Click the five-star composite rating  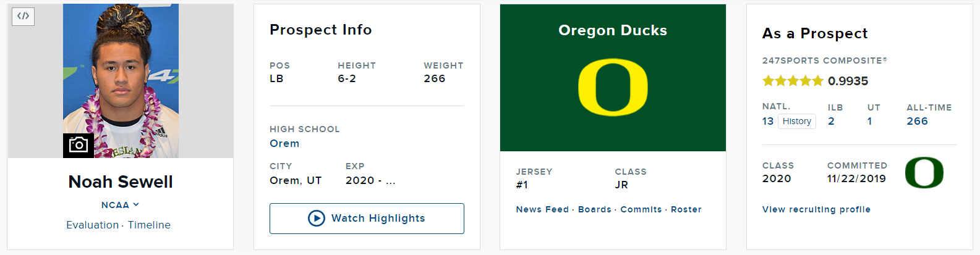(793, 81)
